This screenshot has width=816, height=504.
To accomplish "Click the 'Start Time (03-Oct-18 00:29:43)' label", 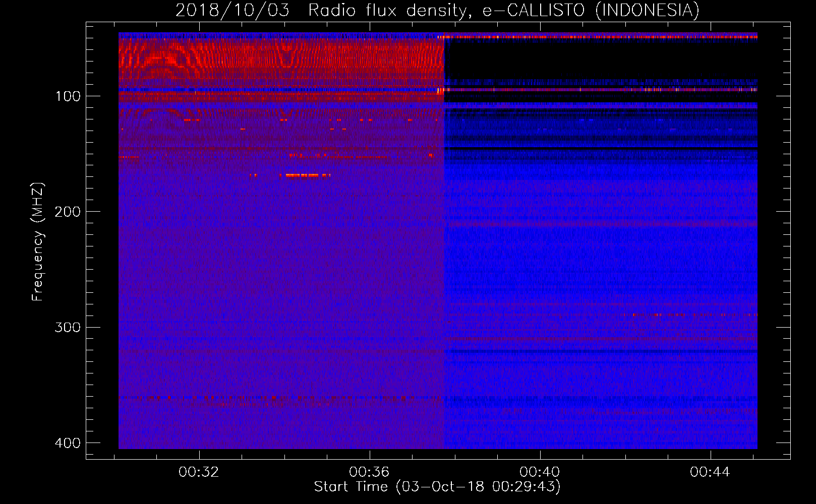I will pos(437,487).
